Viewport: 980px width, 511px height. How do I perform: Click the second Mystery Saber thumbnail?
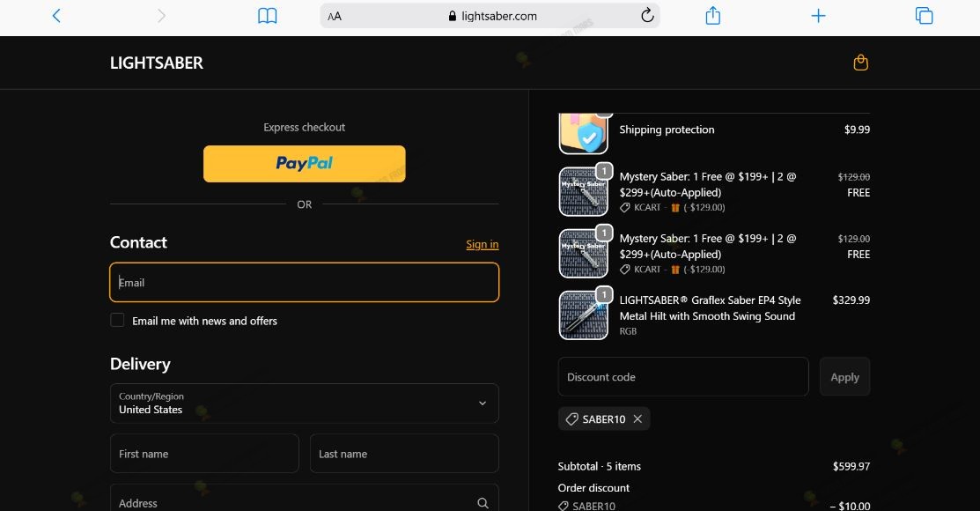(583, 254)
